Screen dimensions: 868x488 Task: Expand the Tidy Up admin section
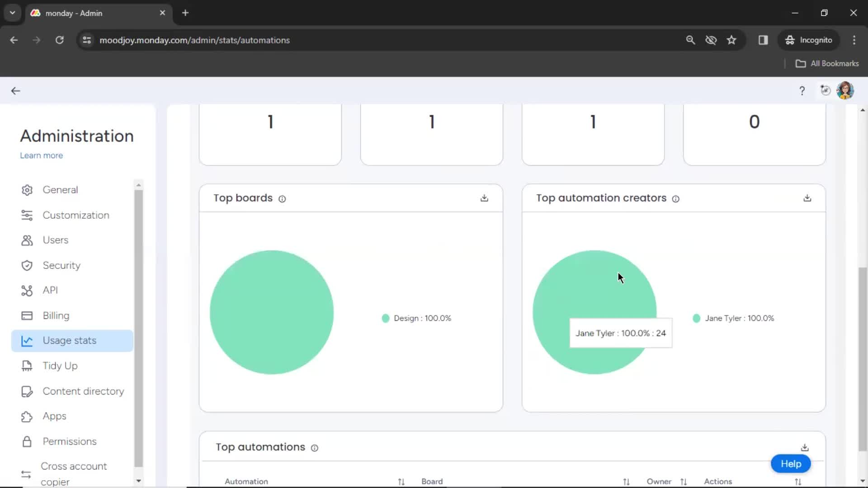60,366
